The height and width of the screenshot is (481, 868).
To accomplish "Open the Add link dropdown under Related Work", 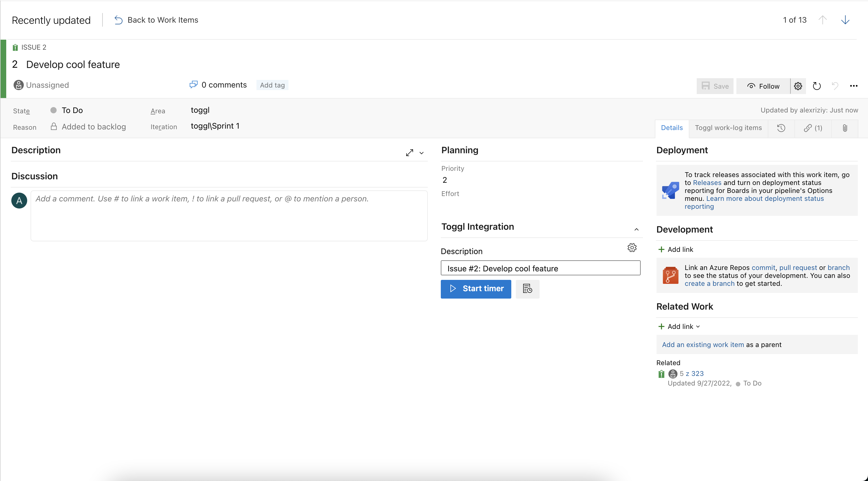I will tap(679, 326).
